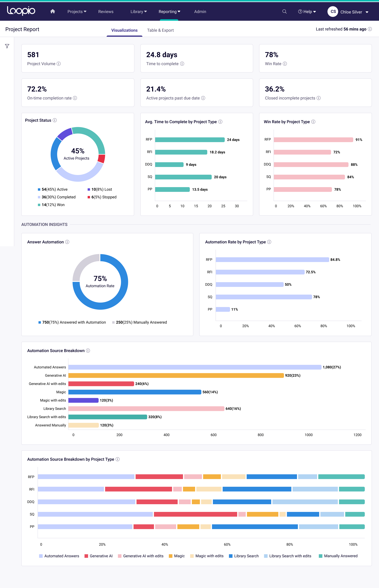Click the 91% RFP win rate label

pos(359,139)
